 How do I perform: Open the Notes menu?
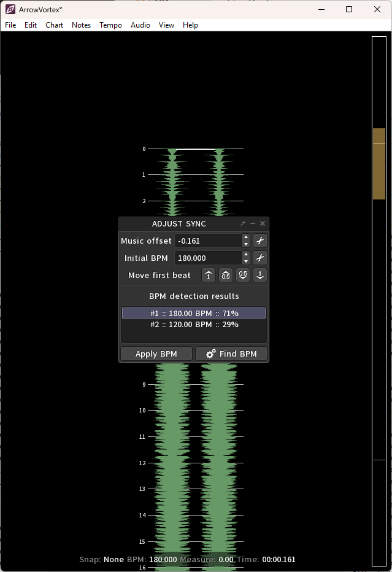82,25
